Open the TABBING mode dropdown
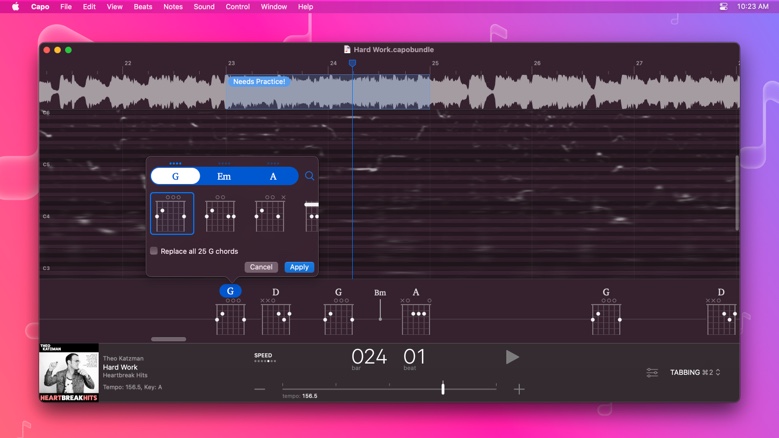 pyautogui.click(x=695, y=372)
